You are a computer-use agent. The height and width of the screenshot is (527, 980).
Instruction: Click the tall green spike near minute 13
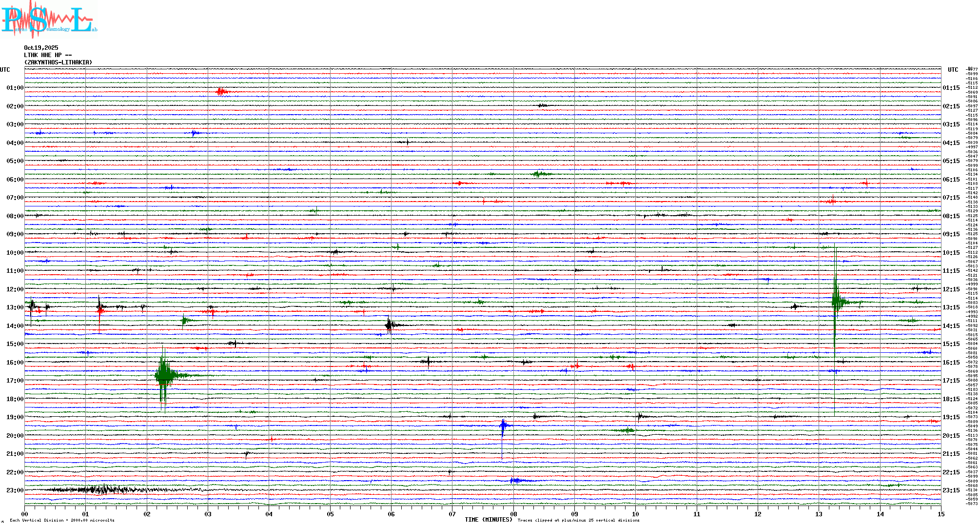836,301
